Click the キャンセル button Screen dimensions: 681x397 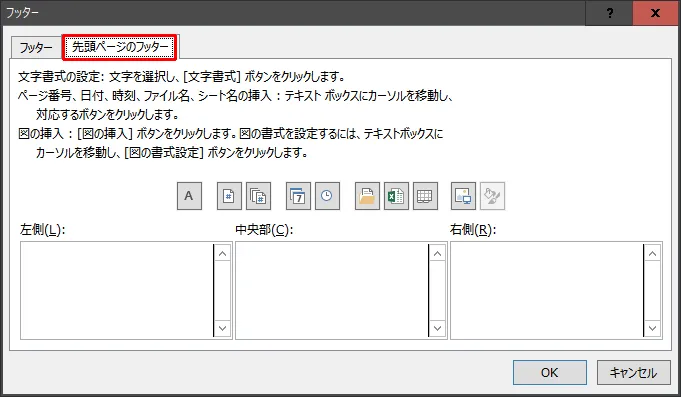[x=634, y=372]
